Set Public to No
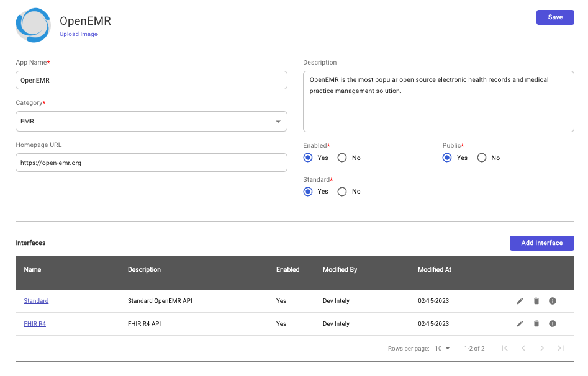This screenshot has width=588, height=376. tap(482, 158)
